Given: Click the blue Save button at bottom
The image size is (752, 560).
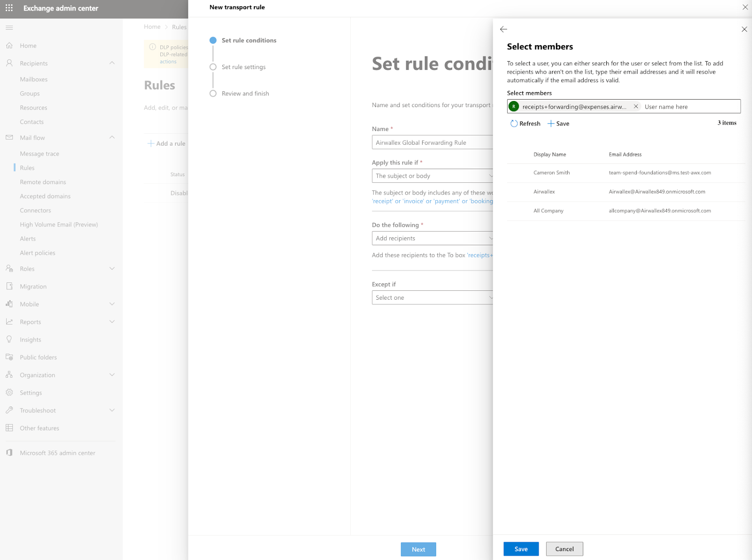Looking at the screenshot, I should click(521, 549).
